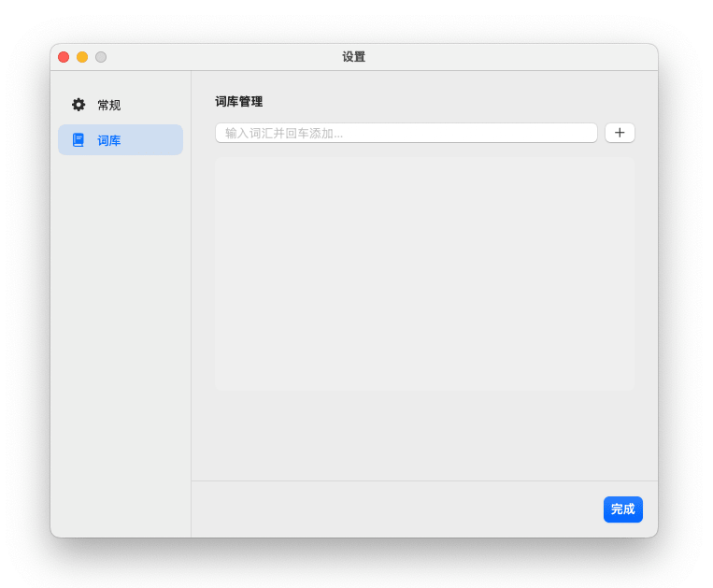The image size is (713, 588).
Task: Click the right end of vocabulary input field
Action: [579, 133]
